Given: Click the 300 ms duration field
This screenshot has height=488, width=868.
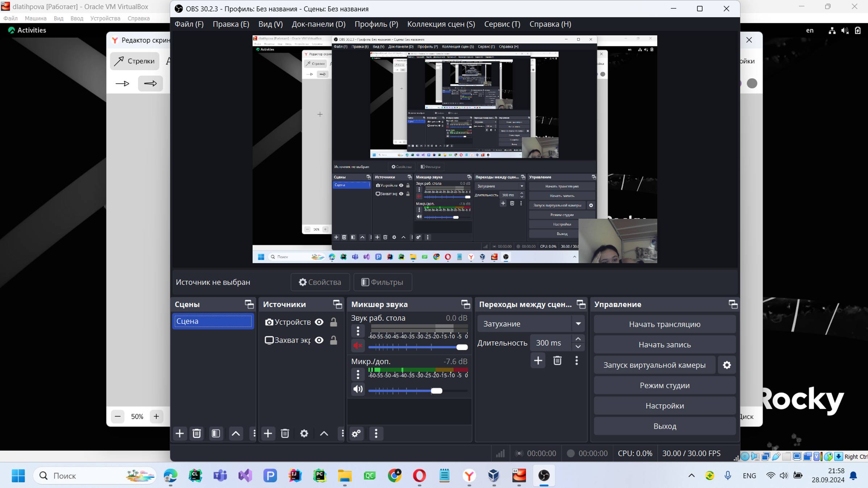Looking at the screenshot, I should click(550, 343).
